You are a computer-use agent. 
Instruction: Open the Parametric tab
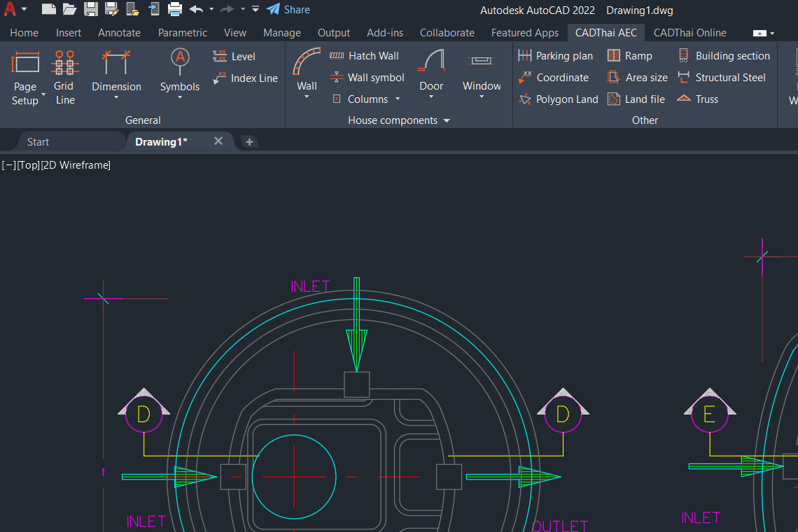pos(182,33)
